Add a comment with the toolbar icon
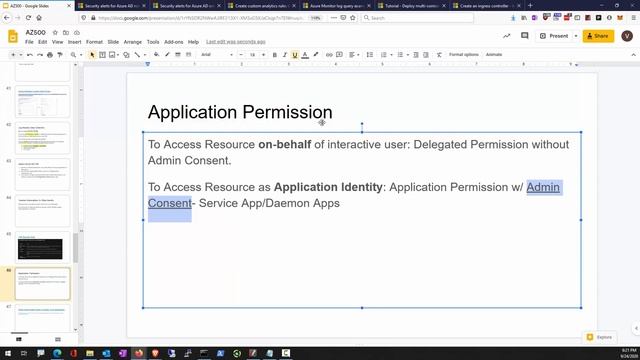 [x=339, y=55]
